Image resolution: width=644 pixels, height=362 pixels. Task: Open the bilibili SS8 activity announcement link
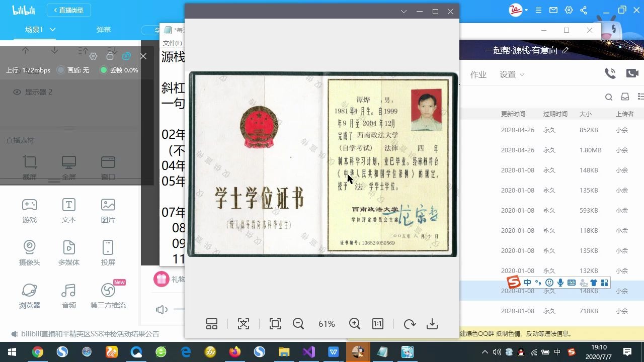point(90,334)
